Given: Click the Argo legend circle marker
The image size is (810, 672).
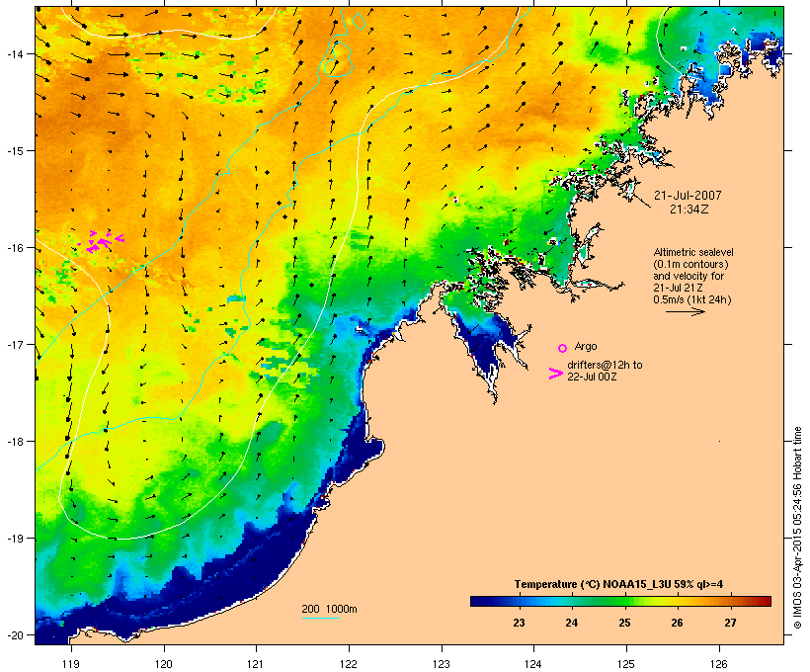Looking at the screenshot, I should pyautogui.click(x=563, y=349).
